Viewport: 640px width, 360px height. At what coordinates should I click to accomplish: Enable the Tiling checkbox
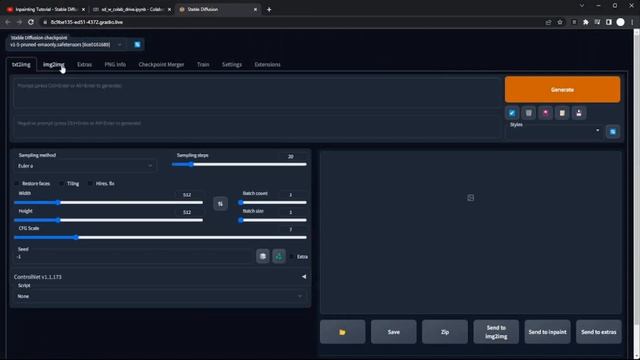click(x=62, y=184)
